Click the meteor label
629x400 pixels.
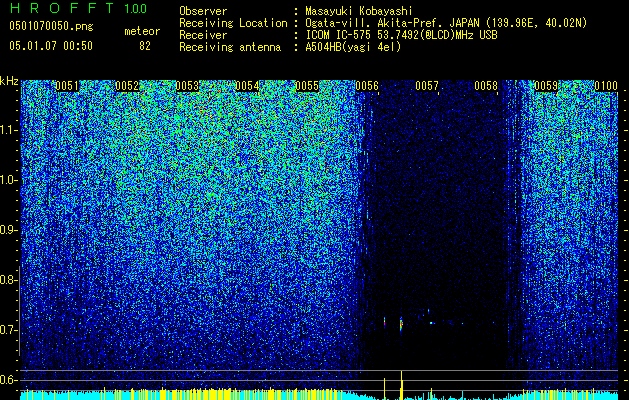[142, 31]
